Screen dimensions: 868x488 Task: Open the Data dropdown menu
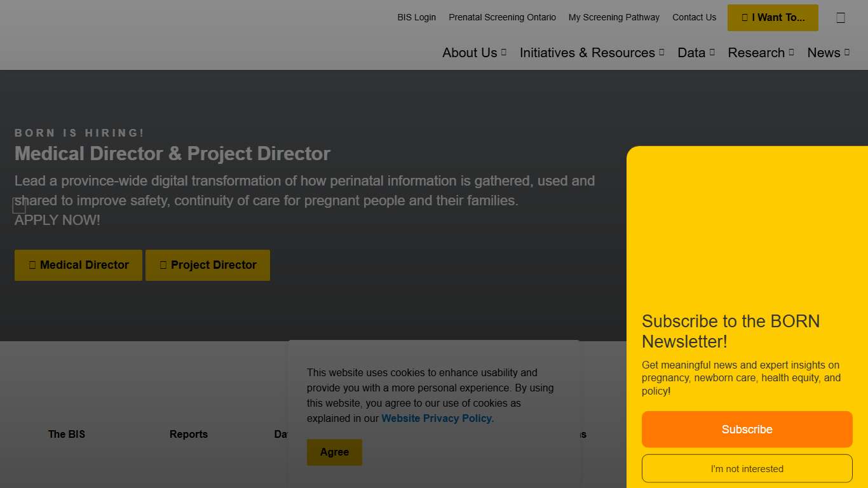tap(696, 53)
